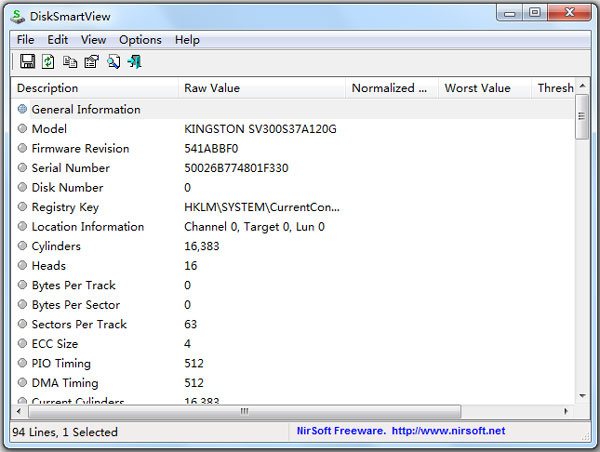Select the Registry Key row label
This screenshot has width=600, height=452.
[65, 207]
